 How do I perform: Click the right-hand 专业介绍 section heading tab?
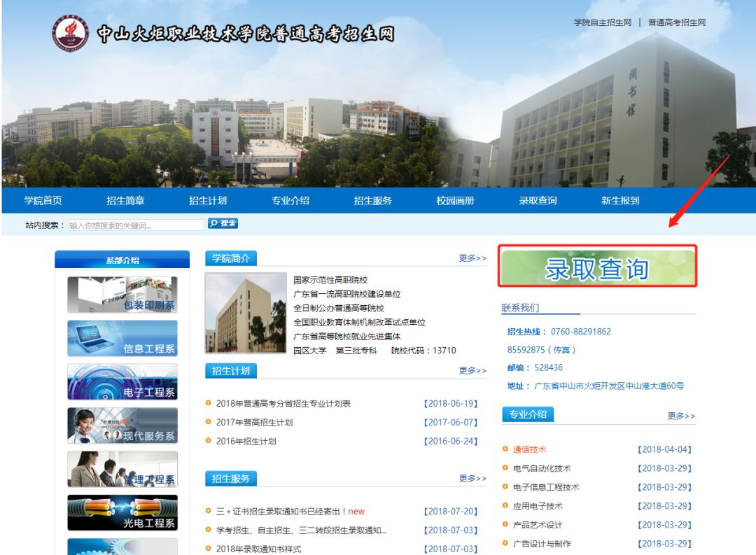pyautogui.click(x=528, y=414)
